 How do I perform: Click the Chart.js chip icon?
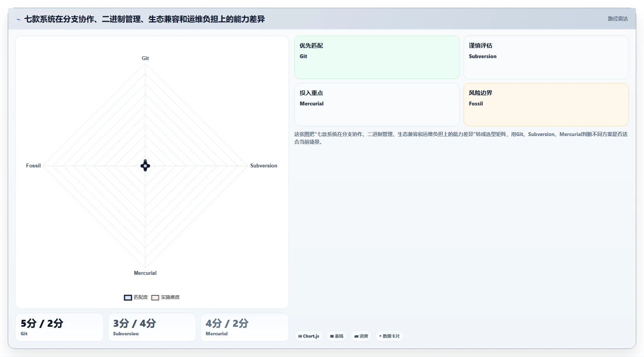300,336
